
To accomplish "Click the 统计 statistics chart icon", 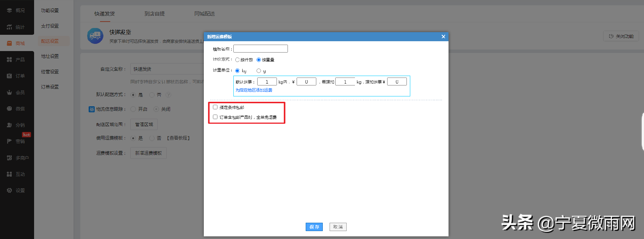I will pyautogui.click(x=9, y=27).
